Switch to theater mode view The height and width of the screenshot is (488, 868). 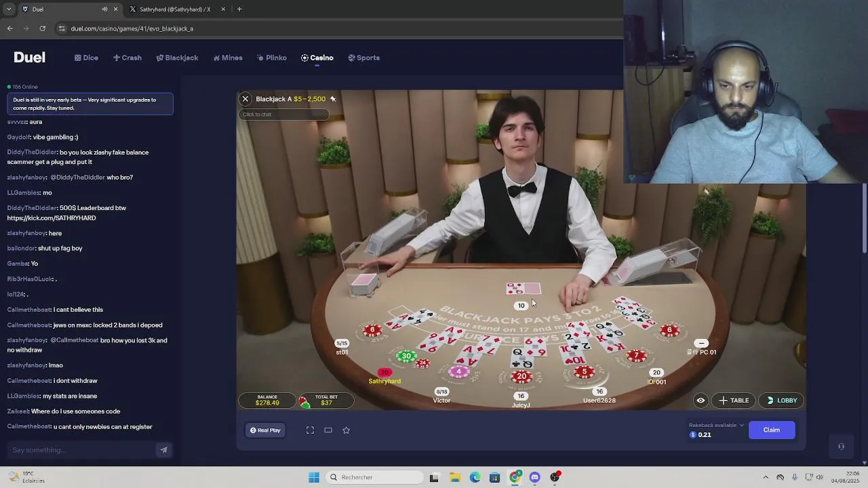click(x=328, y=430)
